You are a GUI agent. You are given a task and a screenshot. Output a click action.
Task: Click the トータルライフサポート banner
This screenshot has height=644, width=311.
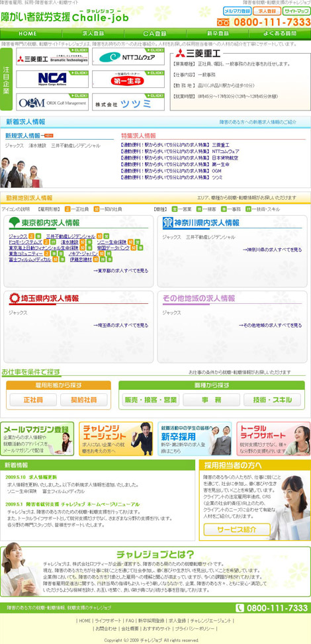(x=273, y=439)
